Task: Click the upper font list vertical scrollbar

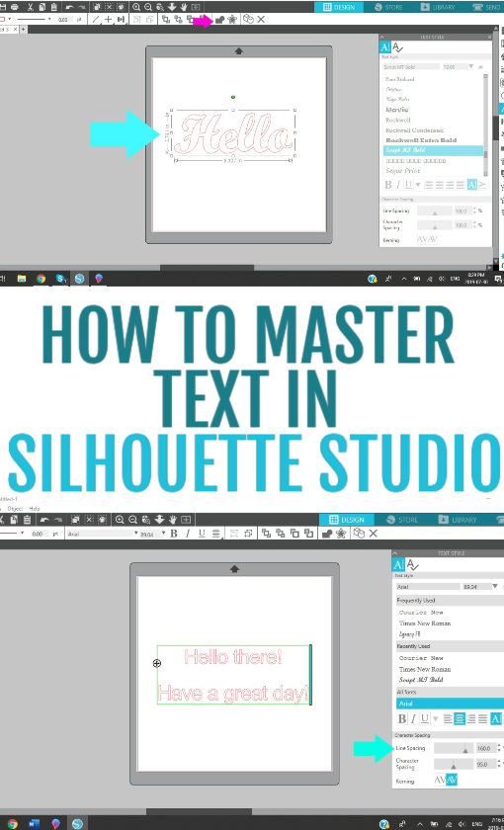Action: (485, 125)
